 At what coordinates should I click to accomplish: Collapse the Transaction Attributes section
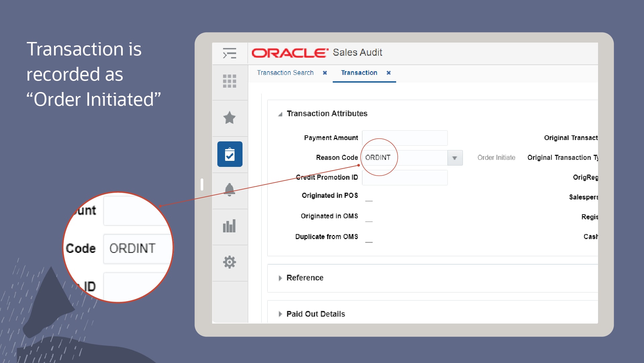tap(280, 114)
